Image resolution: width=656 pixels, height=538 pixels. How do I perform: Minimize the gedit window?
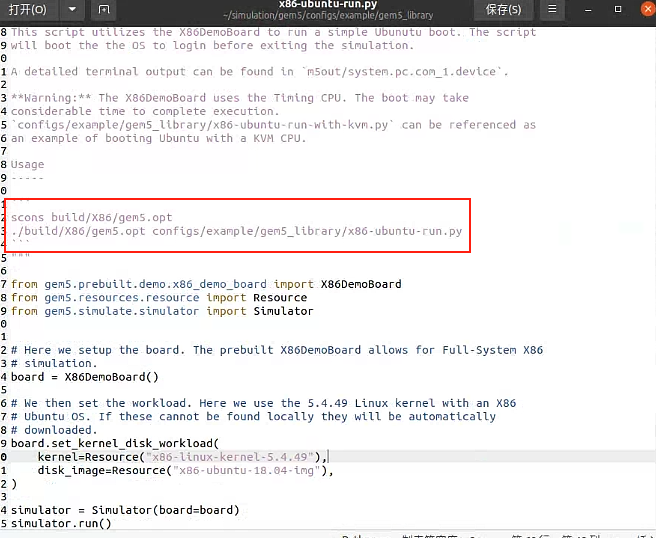point(588,10)
